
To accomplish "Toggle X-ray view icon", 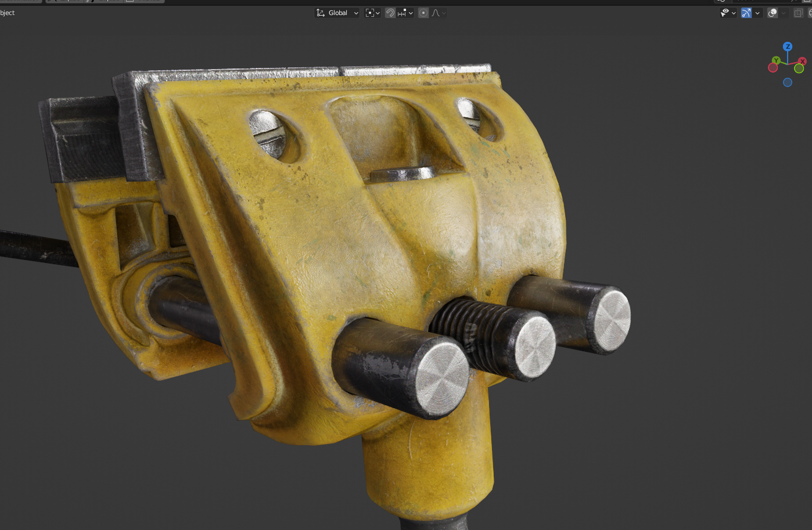I will [x=799, y=13].
